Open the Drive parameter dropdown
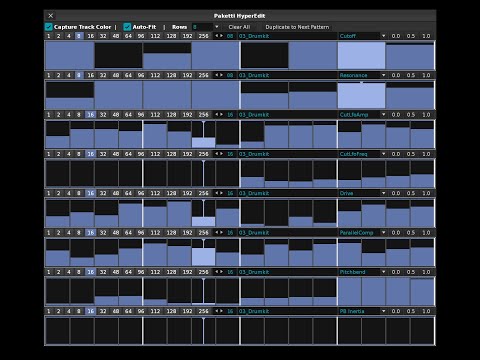This screenshot has width=480, height=360. tap(383, 193)
